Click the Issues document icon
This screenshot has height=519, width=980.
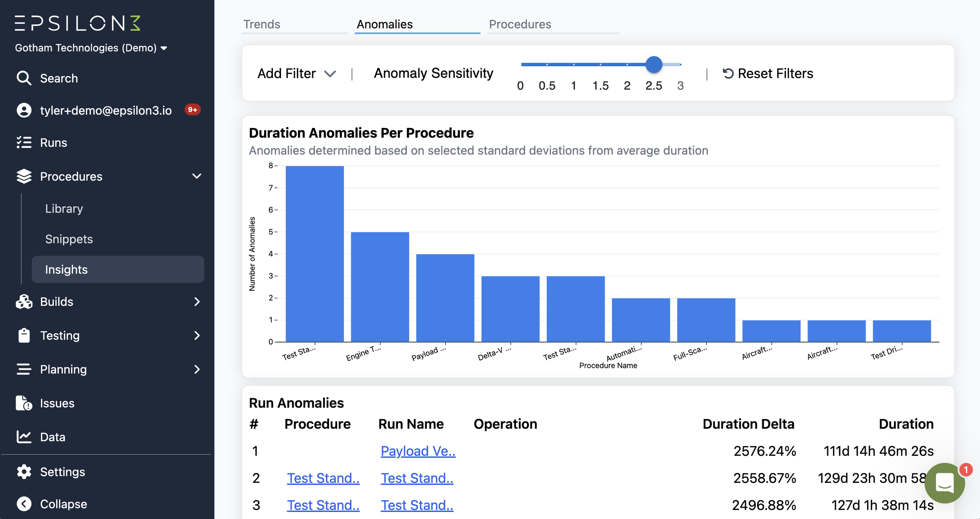point(24,403)
